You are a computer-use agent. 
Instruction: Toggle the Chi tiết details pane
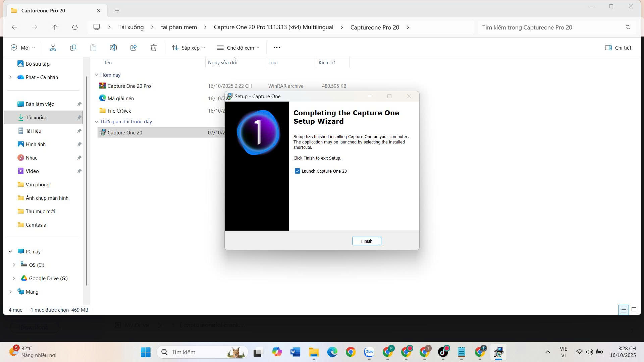click(x=618, y=48)
